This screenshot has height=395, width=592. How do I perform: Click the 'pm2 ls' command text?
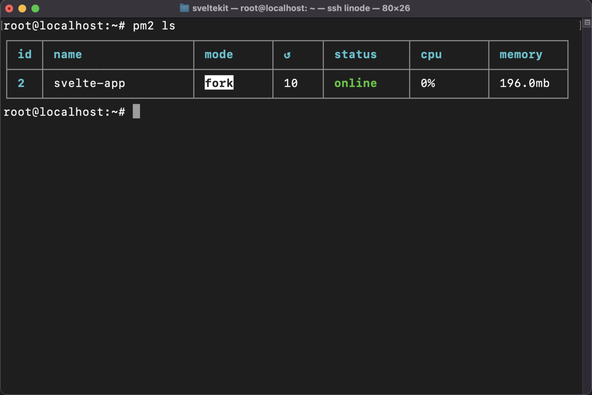click(x=154, y=26)
